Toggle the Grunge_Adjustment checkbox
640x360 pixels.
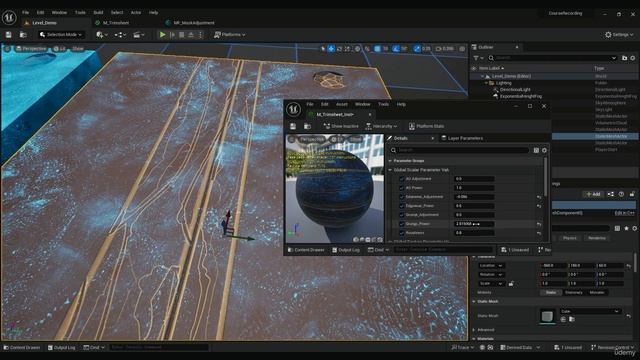click(401, 215)
